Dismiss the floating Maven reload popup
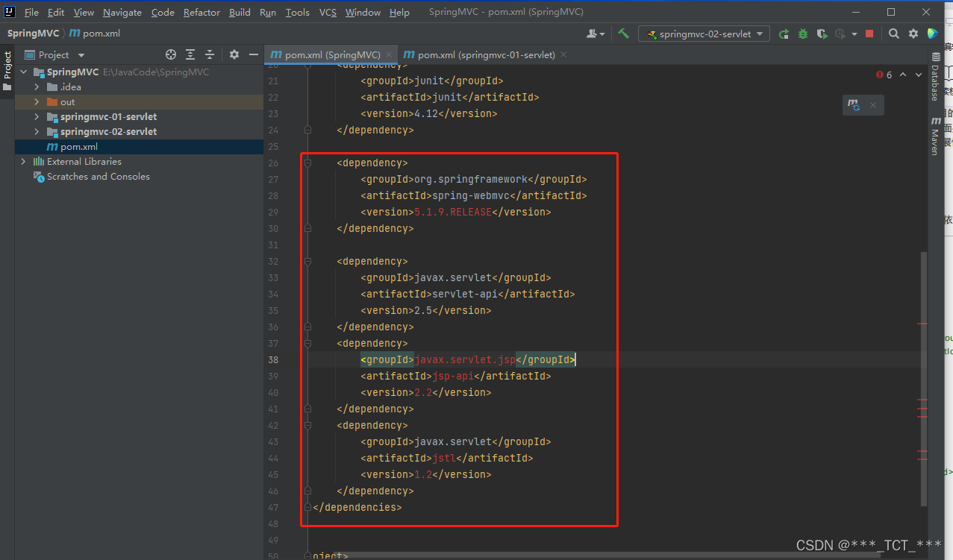 pos(873,105)
